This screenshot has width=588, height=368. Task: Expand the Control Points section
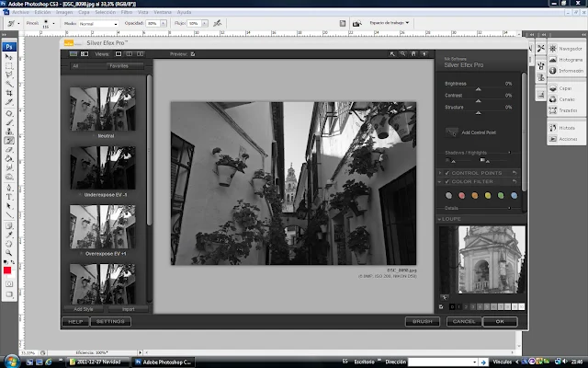(x=439, y=173)
